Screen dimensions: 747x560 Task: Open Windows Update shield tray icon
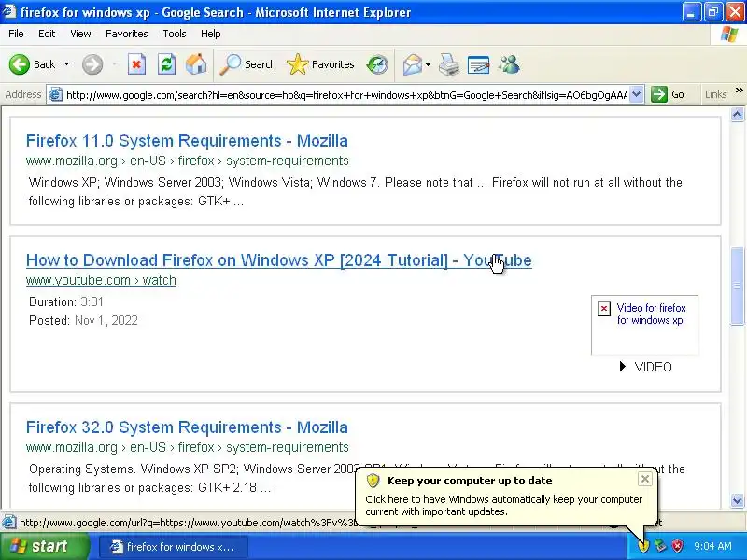pos(643,546)
